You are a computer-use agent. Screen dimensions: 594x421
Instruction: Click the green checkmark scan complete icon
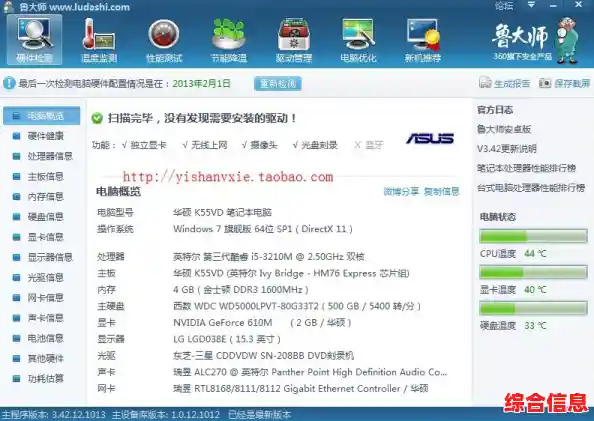[x=97, y=118]
